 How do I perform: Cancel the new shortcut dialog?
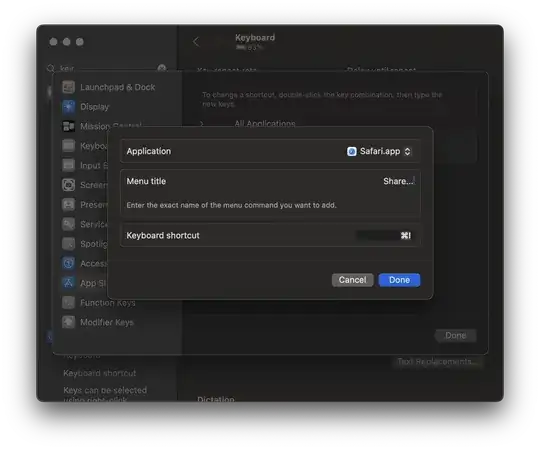point(352,280)
